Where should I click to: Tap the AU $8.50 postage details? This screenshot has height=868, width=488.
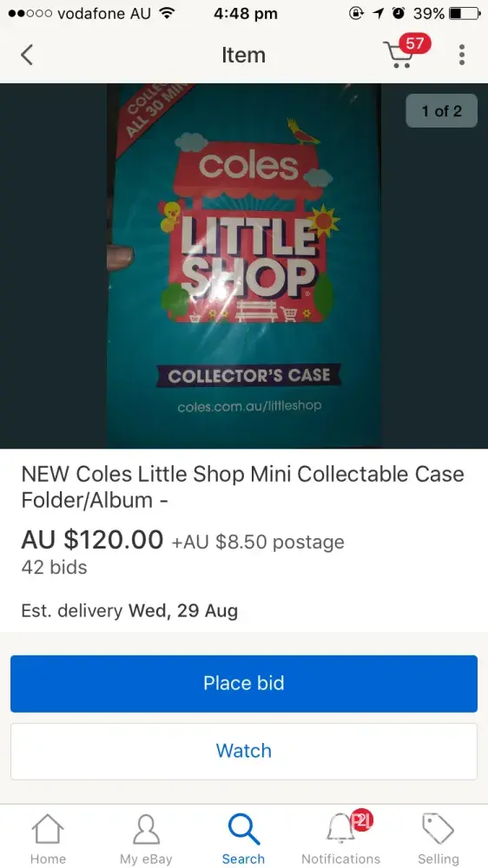pos(258,542)
